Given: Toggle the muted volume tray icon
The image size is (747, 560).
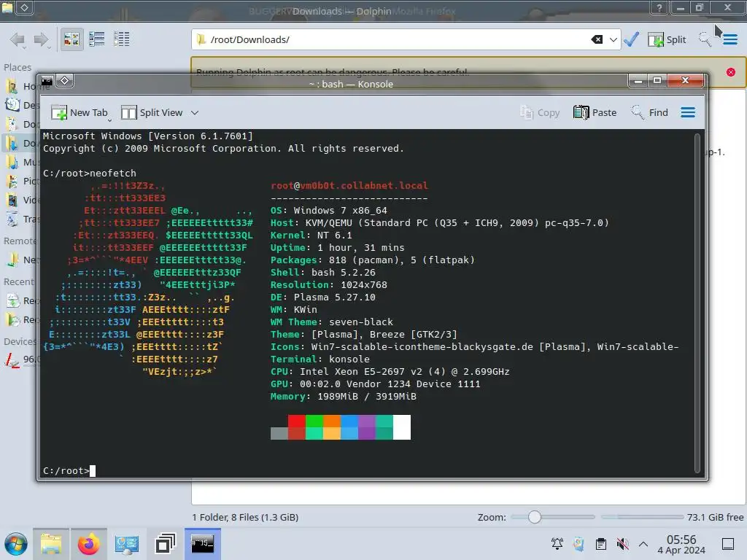Looking at the screenshot, I should [622, 544].
